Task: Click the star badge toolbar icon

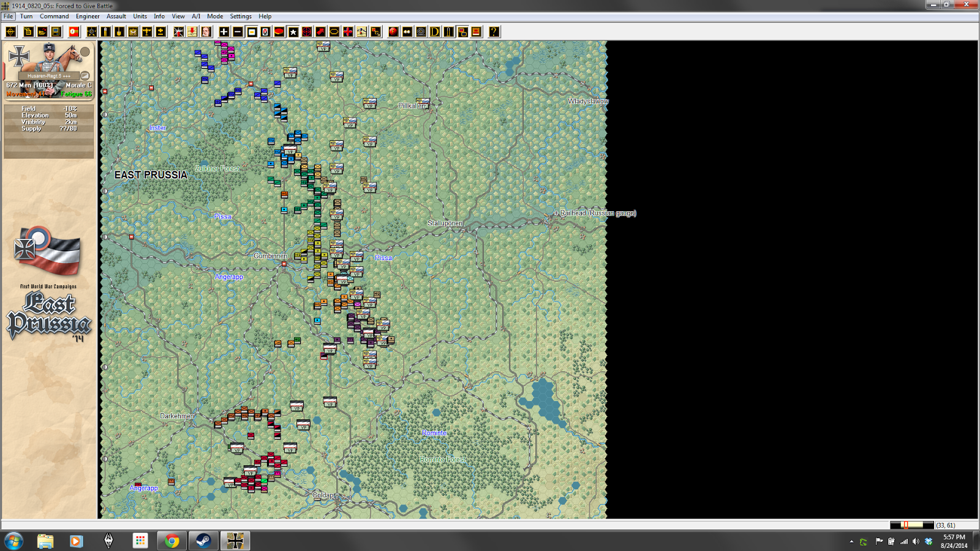Action: click(x=92, y=32)
